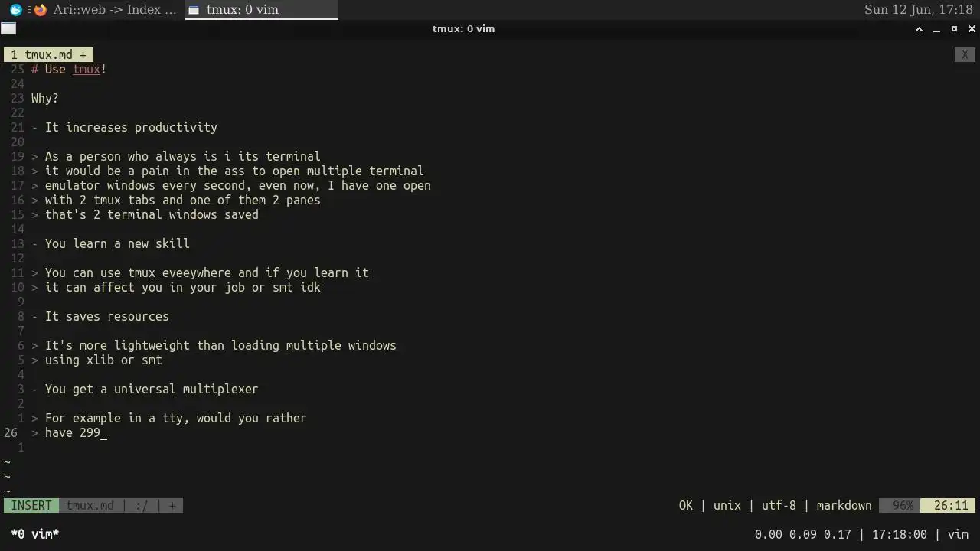The image size is (980, 551).
Task: Click the 'markdown' filetype indicator
Action: pos(844,506)
